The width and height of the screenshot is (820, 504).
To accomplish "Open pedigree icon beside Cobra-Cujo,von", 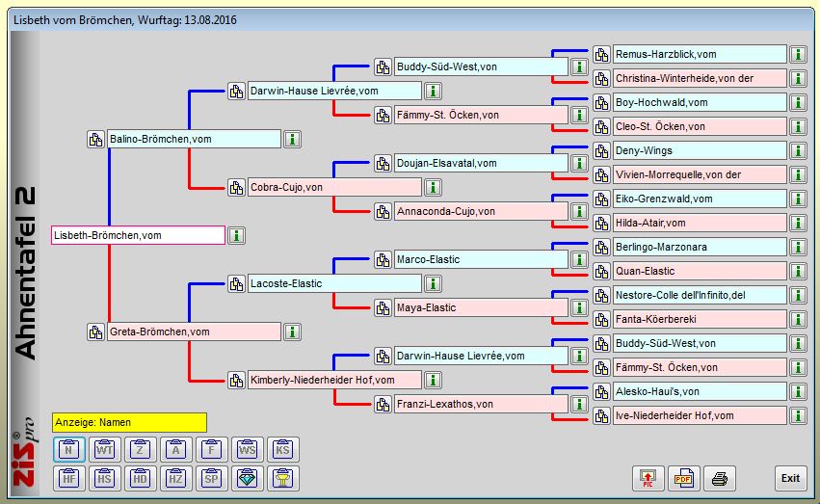I will tap(236, 188).
